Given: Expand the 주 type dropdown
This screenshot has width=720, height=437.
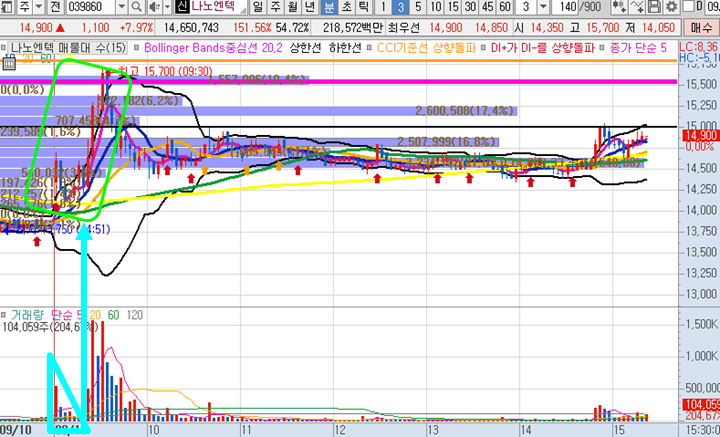Looking at the screenshot, I should (39, 7).
